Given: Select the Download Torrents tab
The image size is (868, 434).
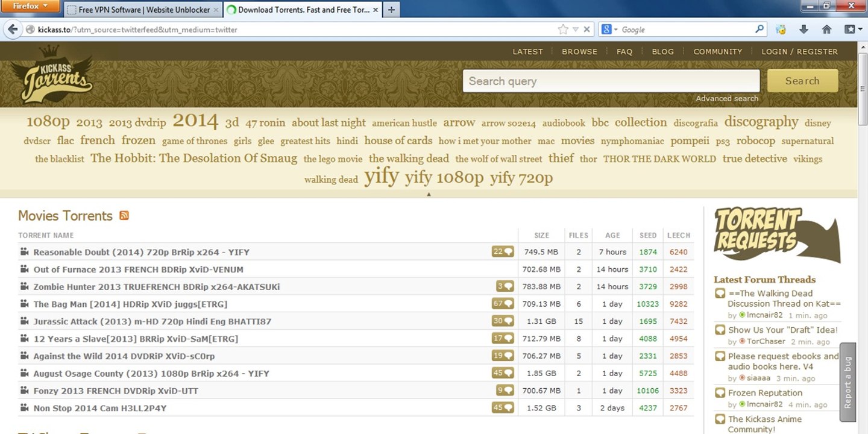Looking at the screenshot, I should pos(303,10).
